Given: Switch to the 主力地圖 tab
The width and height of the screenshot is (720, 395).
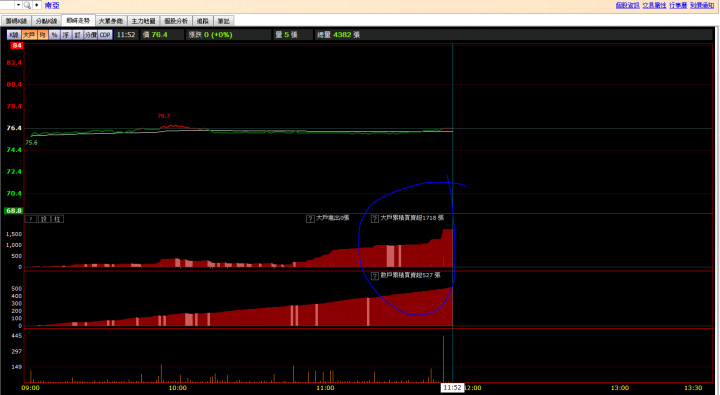Looking at the screenshot, I should tap(143, 21).
